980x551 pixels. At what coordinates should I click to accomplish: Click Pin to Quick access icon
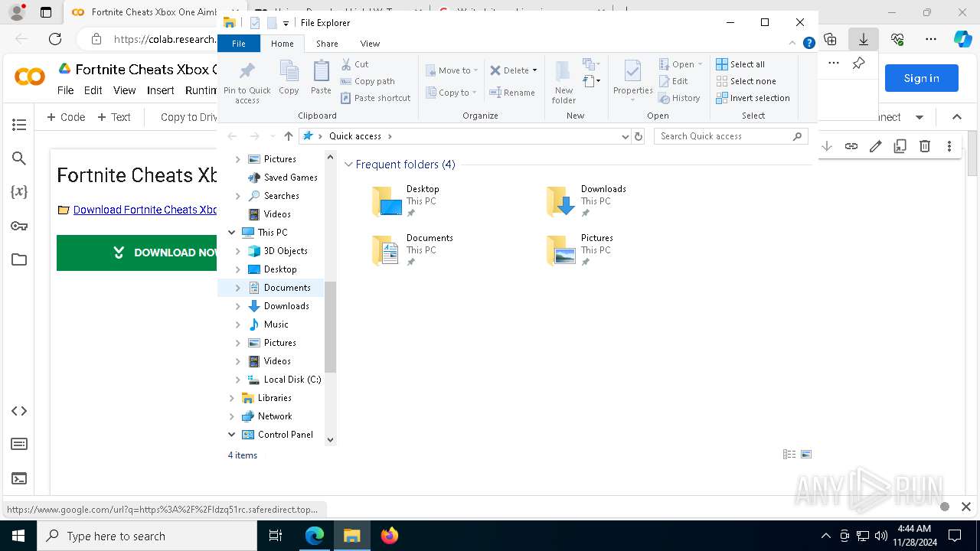point(247,82)
